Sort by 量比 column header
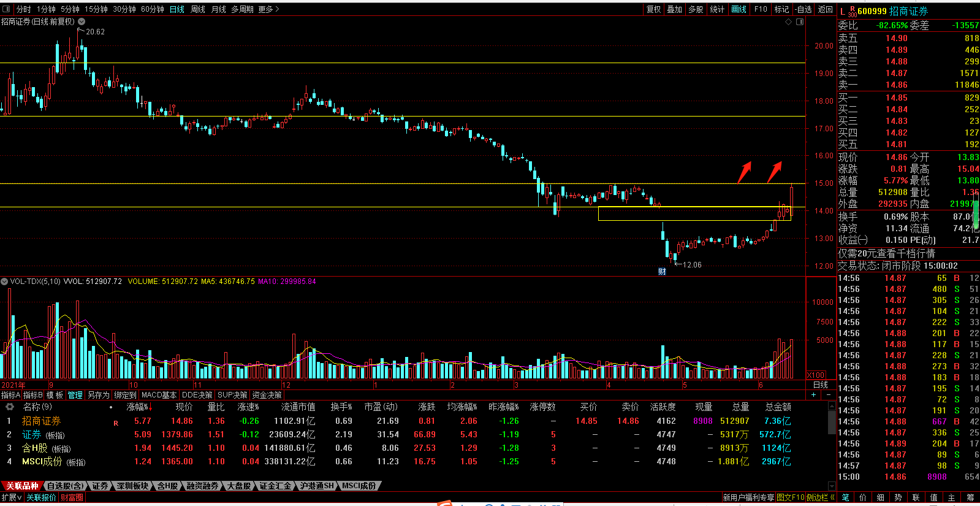This screenshot has height=506, width=980. pyautogui.click(x=216, y=407)
